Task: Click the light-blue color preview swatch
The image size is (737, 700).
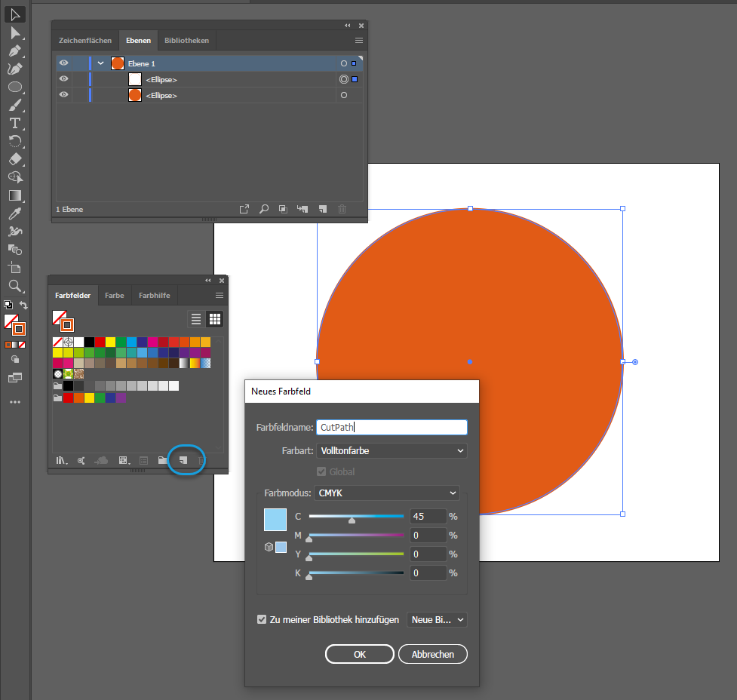Action: click(275, 520)
